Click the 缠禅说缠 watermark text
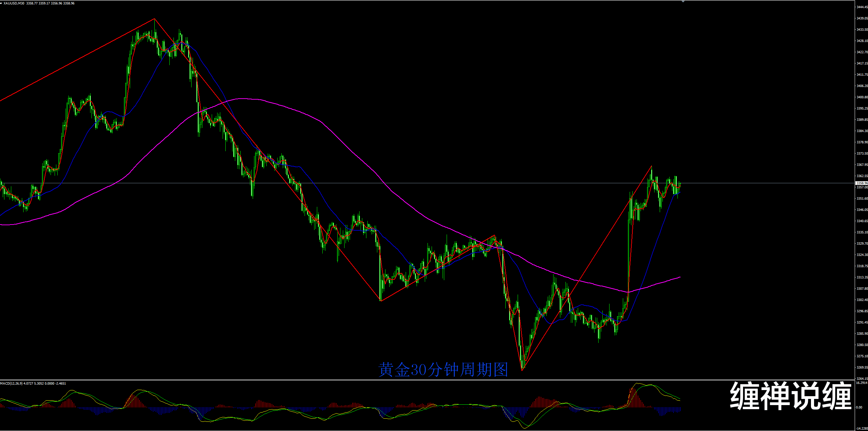 point(791,396)
